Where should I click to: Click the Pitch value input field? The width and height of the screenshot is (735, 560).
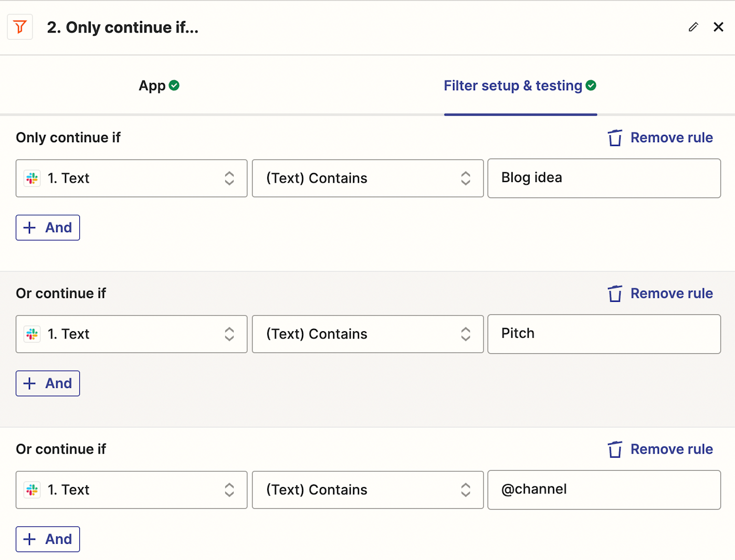click(604, 334)
